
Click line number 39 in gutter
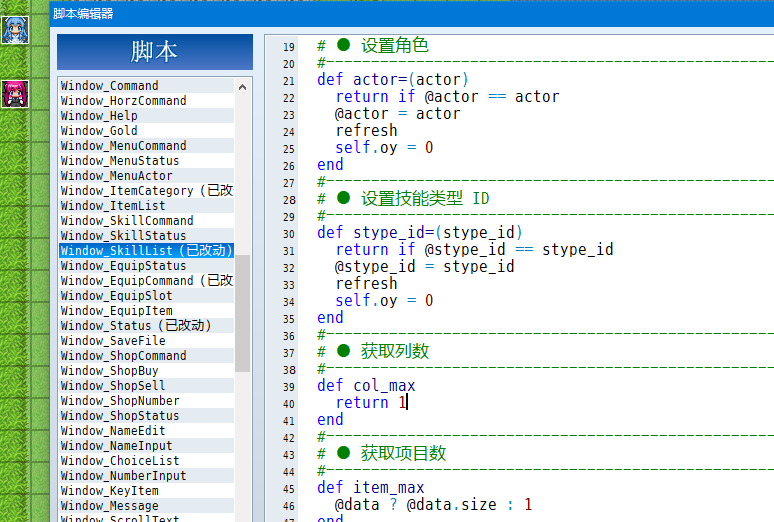click(289, 387)
